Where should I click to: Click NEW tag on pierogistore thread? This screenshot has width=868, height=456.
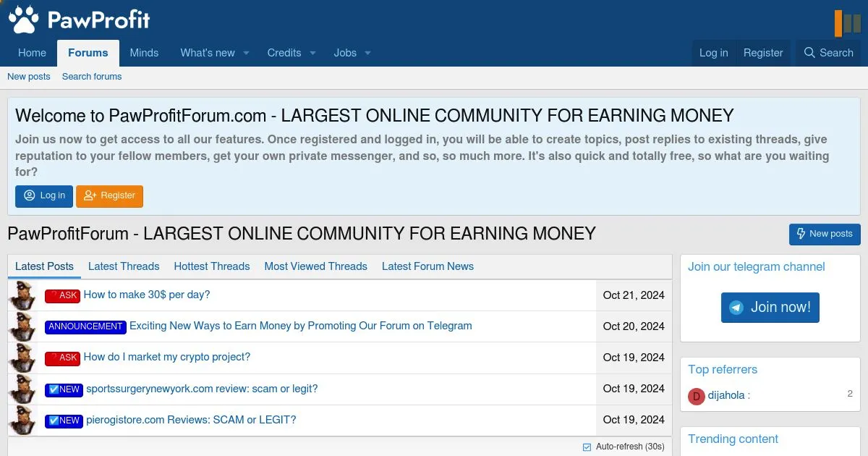64,421
